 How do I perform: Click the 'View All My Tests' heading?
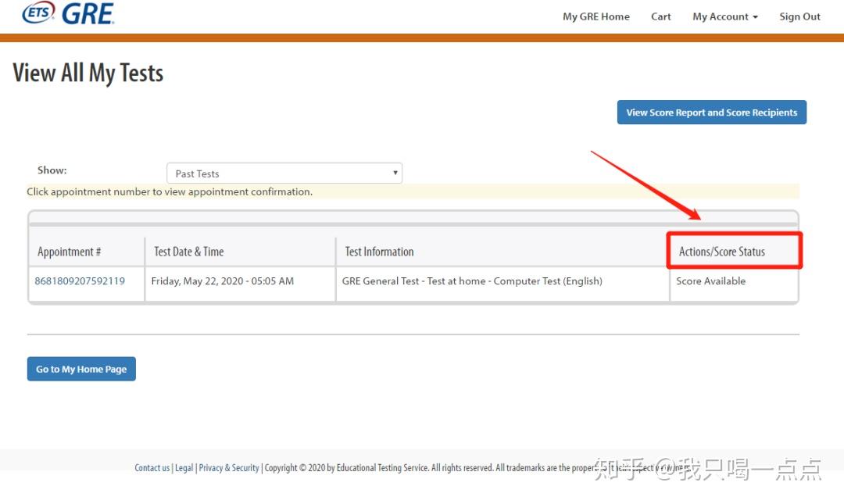tap(88, 73)
